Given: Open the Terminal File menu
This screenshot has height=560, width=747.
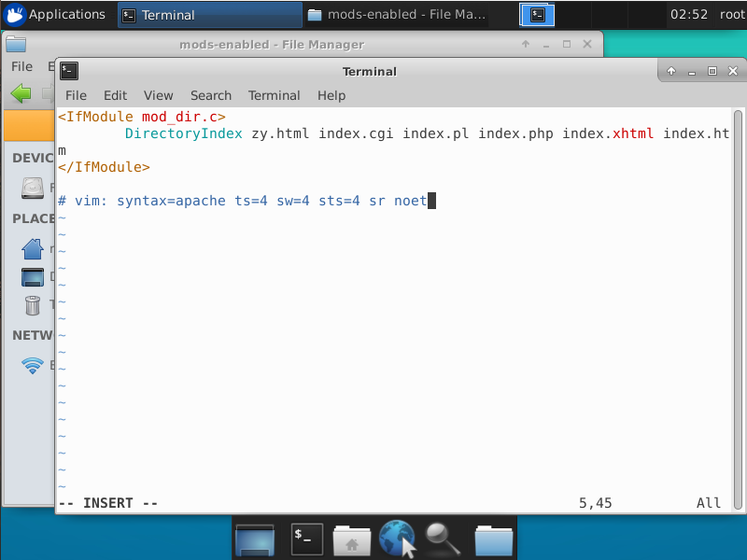Looking at the screenshot, I should (x=76, y=96).
